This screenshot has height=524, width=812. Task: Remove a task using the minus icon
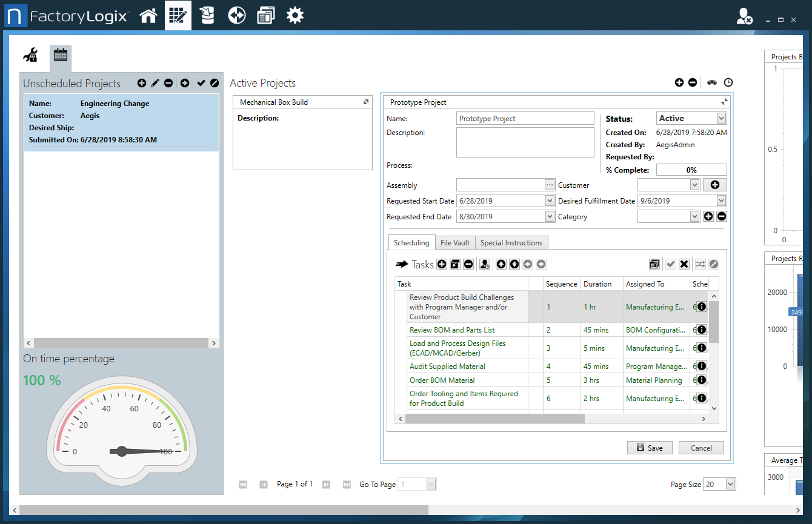[x=469, y=264]
